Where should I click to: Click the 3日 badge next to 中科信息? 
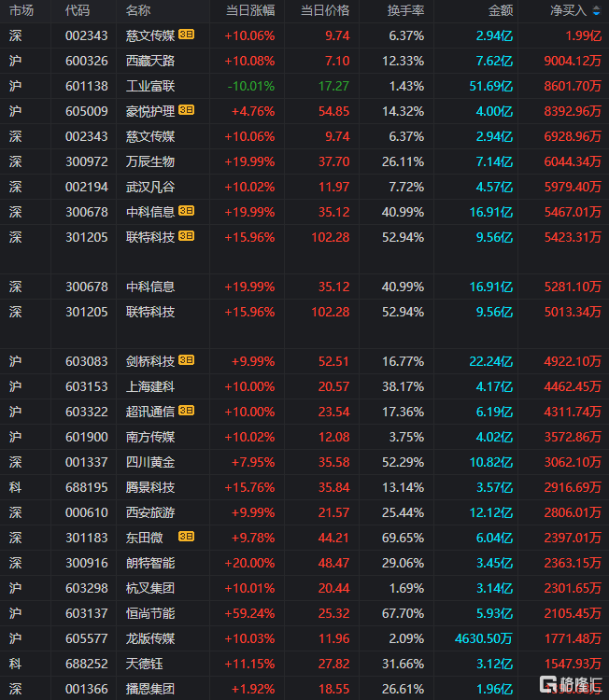coord(186,211)
